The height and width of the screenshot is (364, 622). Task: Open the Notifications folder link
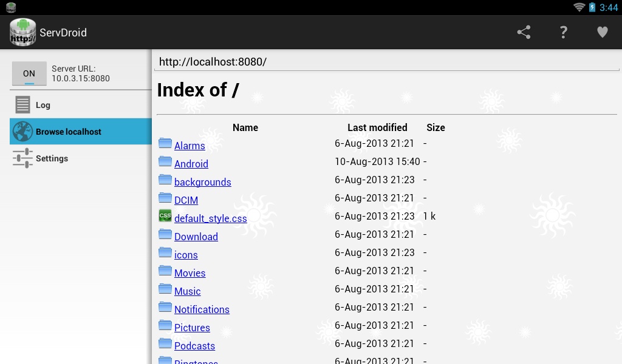click(x=202, y=309)
